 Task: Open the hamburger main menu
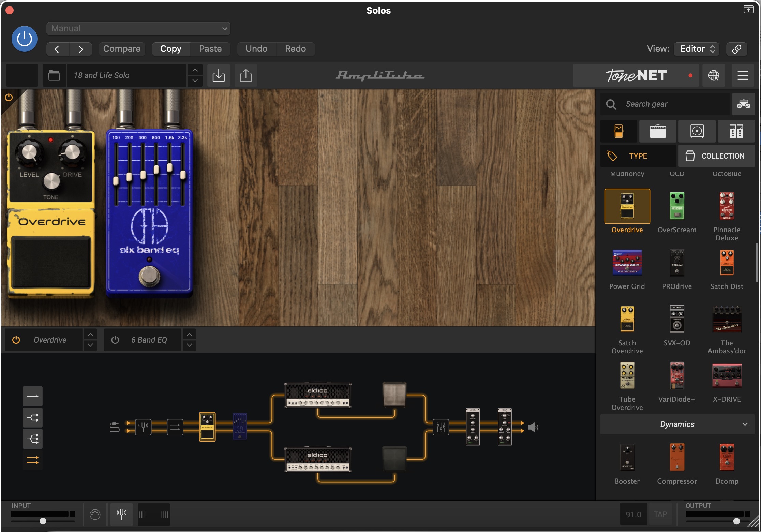coord(743,75)
